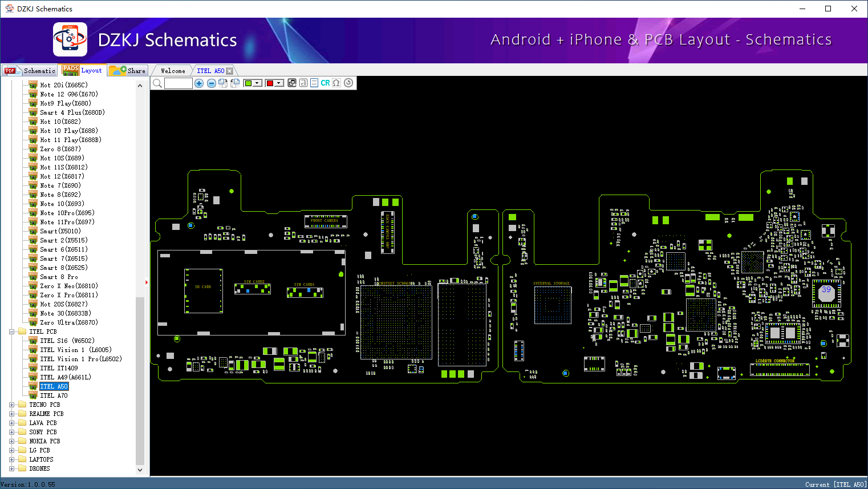Select Zero 8(X687) tree entry

click(x=60, y=149)
